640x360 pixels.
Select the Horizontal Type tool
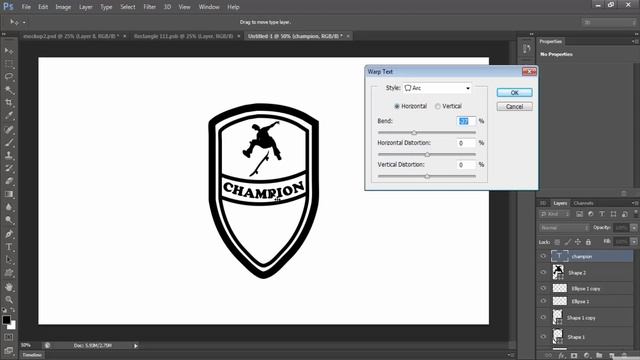coord(9,247)
